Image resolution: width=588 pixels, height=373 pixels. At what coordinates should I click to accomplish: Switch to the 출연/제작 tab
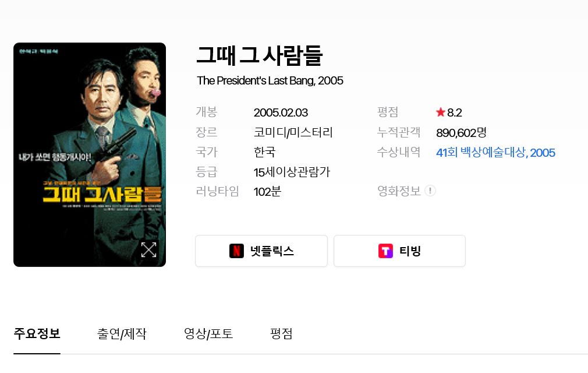122,333
